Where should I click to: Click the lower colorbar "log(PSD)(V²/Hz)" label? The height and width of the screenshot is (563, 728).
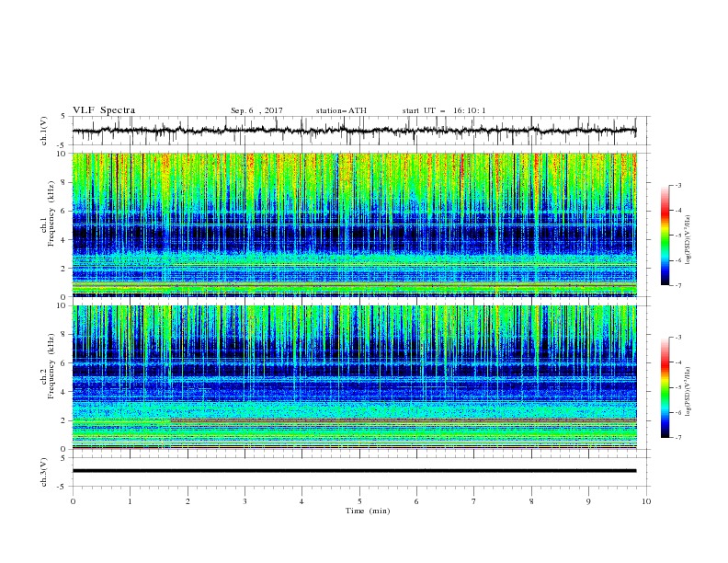click(688, 391)
